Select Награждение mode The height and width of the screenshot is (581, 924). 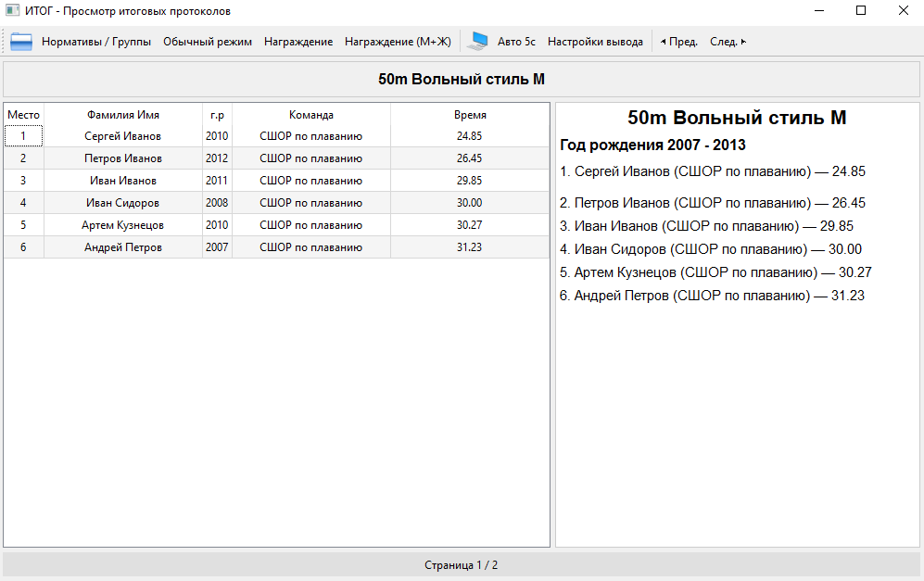coord(298,42)
